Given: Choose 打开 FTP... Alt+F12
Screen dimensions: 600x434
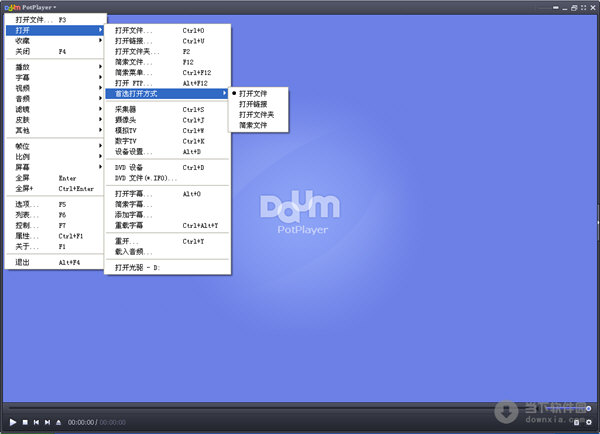Looking at the screenshot, I should click(x=167, y=83).
